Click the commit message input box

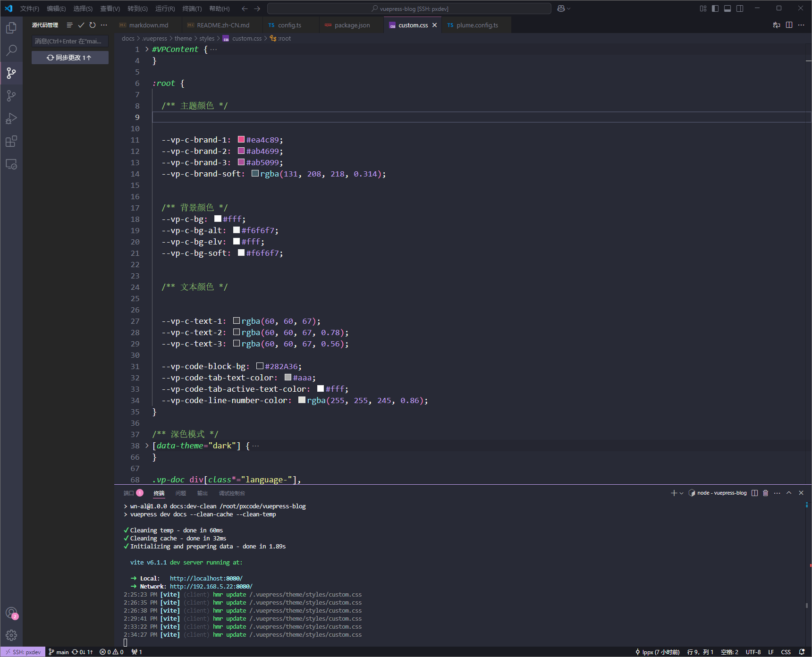70,41
